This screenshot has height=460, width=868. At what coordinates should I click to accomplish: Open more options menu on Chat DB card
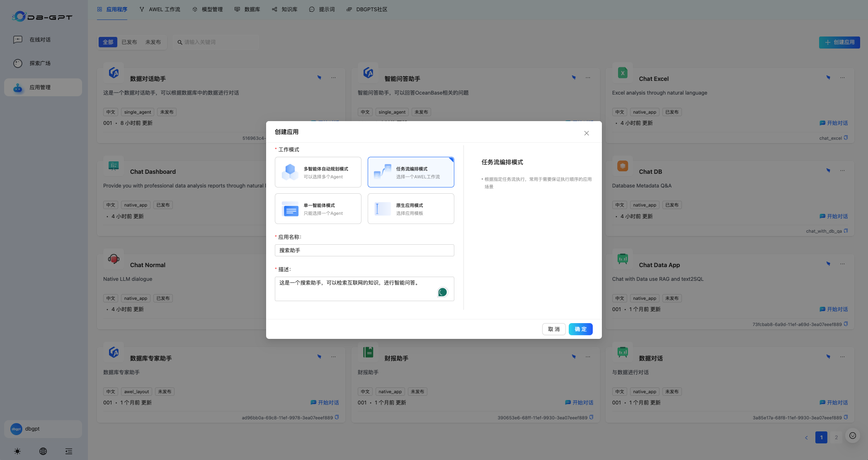pyautogui.click(x=842, y=170)
